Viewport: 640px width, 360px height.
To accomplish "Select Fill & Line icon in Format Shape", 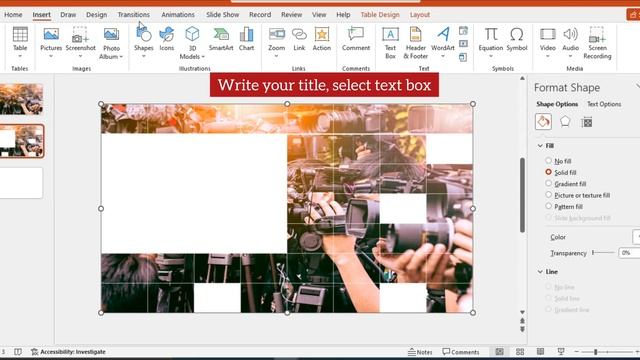I will [543, 122].
